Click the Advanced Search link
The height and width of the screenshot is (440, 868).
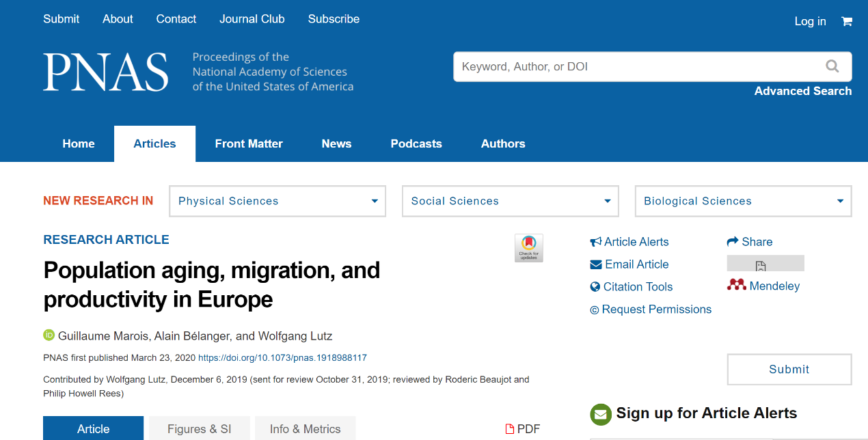(802, 91)
